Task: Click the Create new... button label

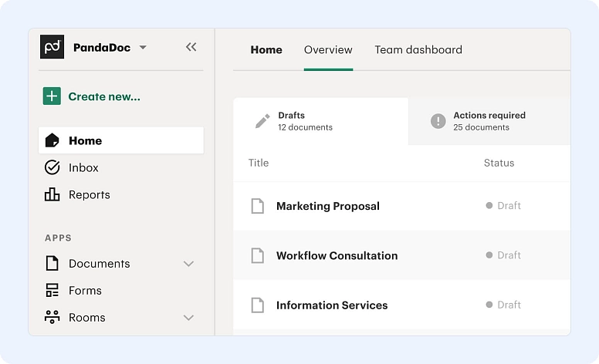Action: [x=104, y=96]
